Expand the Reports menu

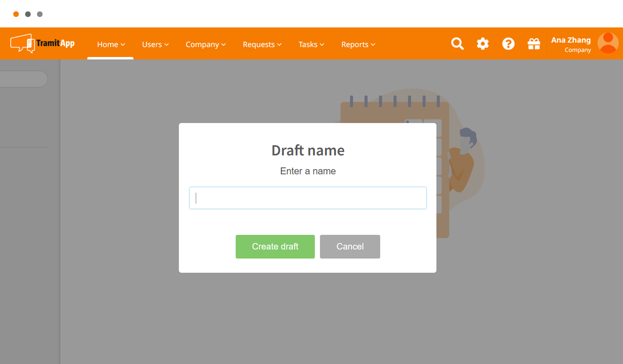click(x=358, y=44)
